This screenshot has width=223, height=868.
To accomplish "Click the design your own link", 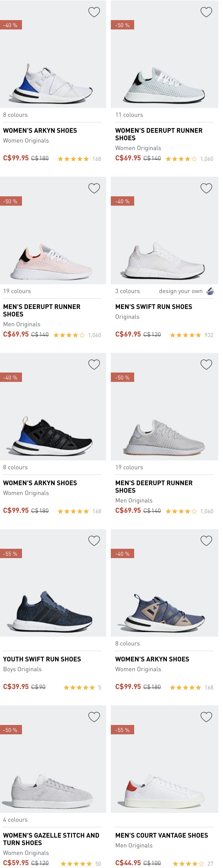I will 180,291.
